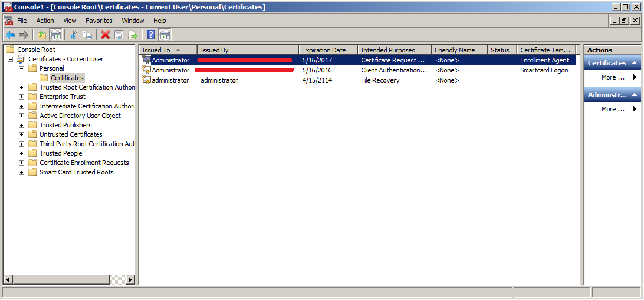Click the Export List toolbar icon
The height and width of the screenshot is (300, 644).
point(133,35)
